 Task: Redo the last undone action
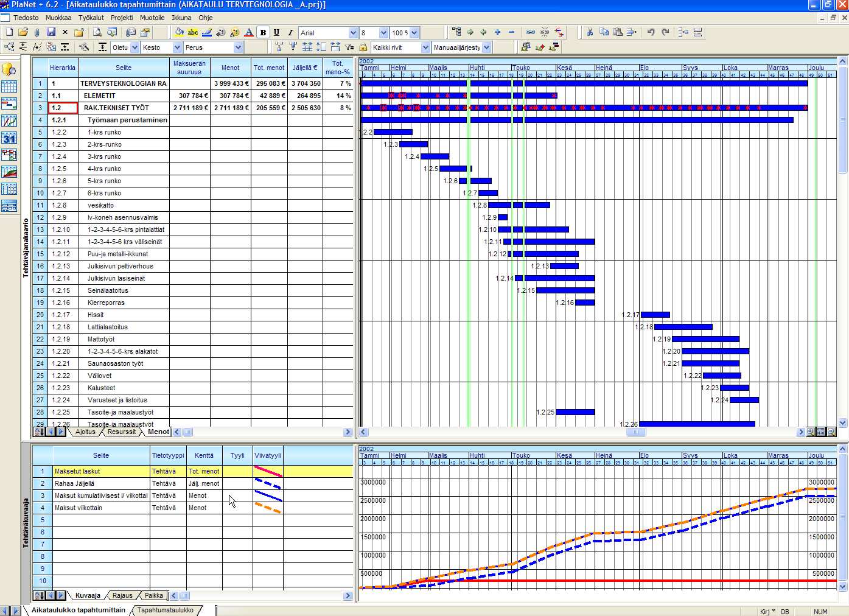coord(665,32)
